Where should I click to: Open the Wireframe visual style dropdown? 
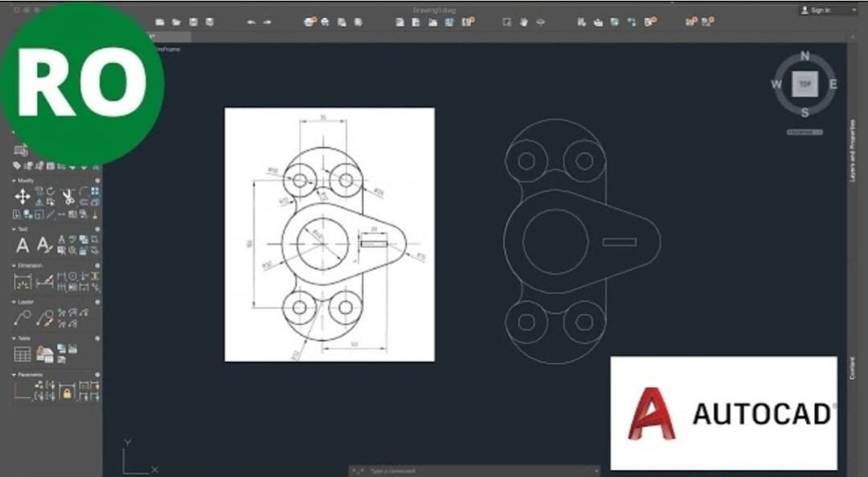pos(163,48)
